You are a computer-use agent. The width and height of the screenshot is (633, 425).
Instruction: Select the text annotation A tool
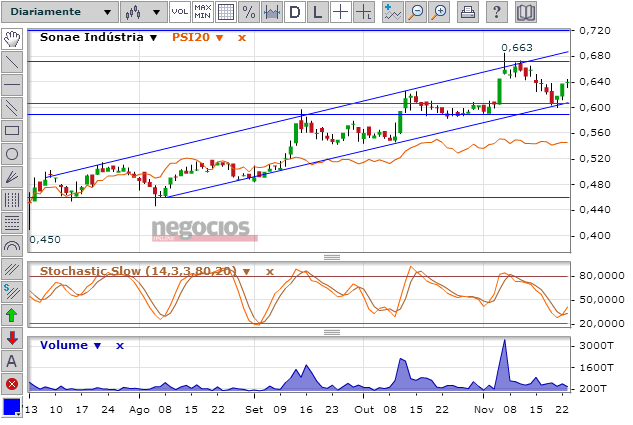[x=12, y=361]
